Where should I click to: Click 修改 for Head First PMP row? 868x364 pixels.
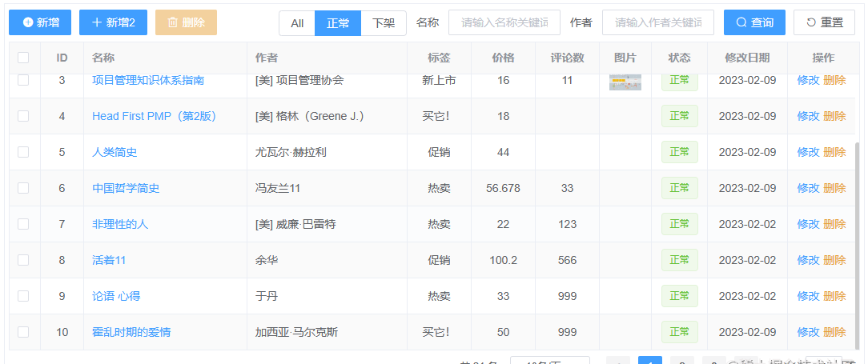coord(808,116)
